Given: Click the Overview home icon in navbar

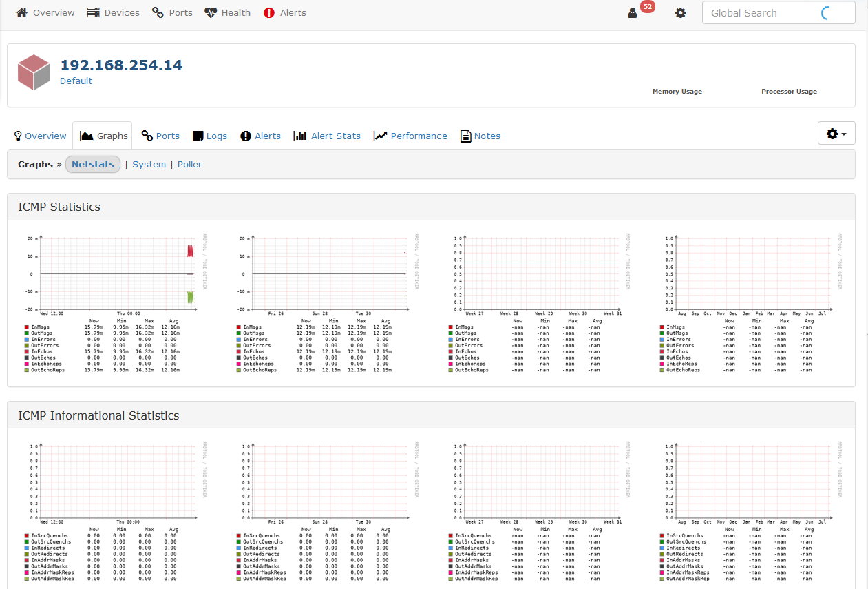Looking at the screenshot, I should click(22, 13).
